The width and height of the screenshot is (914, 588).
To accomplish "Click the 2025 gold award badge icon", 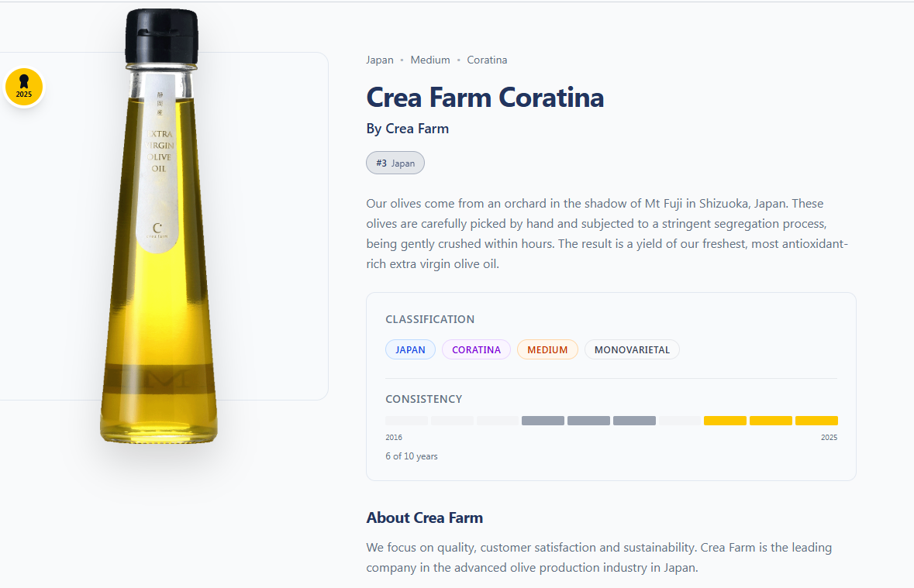I will click(24, 87).
